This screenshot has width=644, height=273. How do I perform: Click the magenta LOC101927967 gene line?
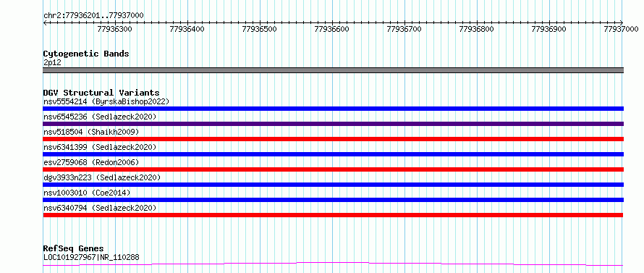point(333,264)
